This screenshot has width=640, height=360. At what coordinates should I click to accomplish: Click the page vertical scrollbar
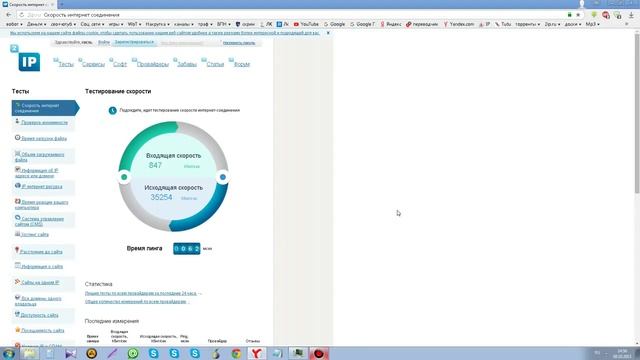[637, 112]
